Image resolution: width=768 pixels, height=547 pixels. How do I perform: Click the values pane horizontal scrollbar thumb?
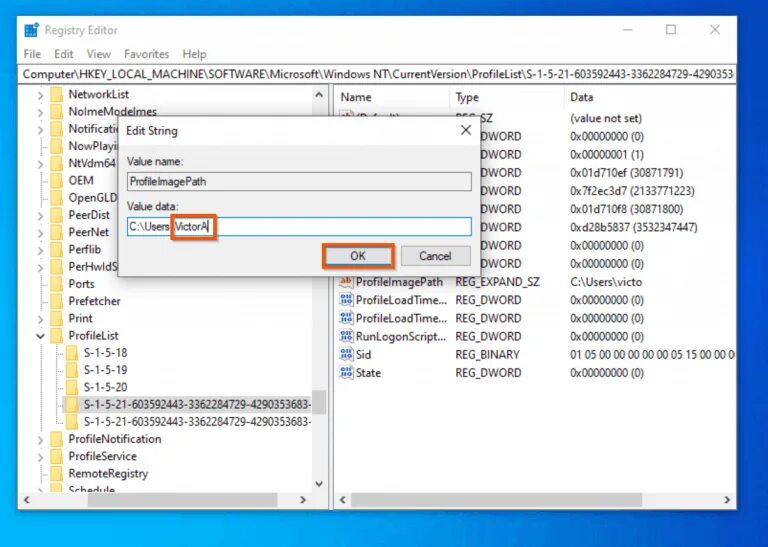[496, 499]
